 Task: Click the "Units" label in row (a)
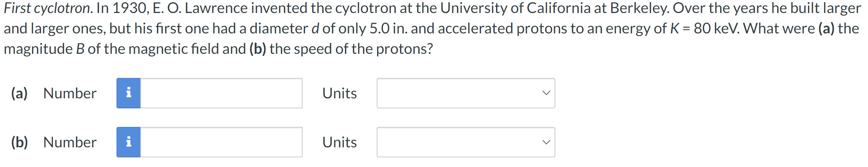(x=339, y=93)
